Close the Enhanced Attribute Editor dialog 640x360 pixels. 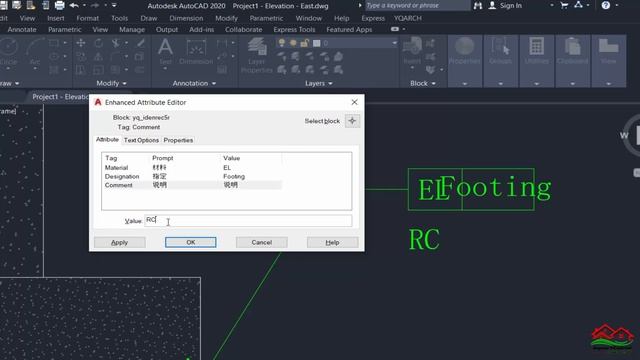coord(354,102)
